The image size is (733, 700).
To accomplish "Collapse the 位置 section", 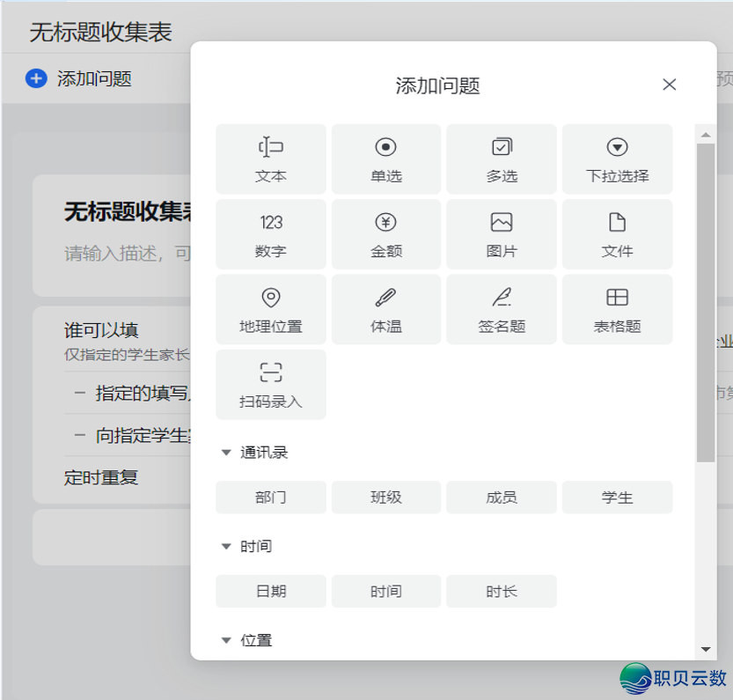I will click(226, 640).
